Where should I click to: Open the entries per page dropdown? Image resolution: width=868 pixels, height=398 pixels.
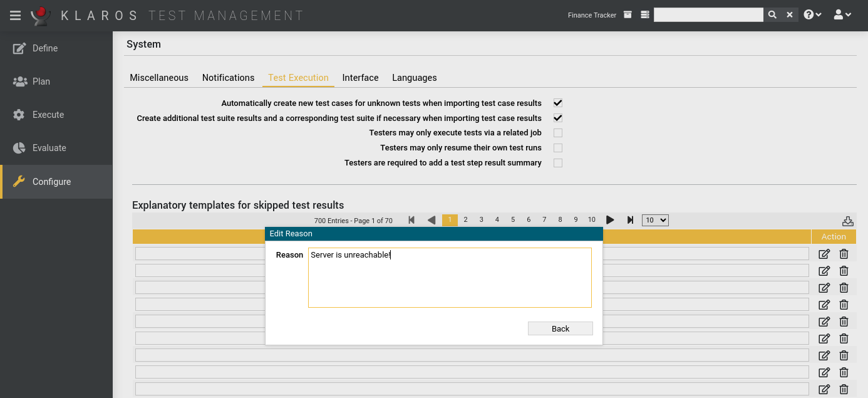[x=655, y=220]
